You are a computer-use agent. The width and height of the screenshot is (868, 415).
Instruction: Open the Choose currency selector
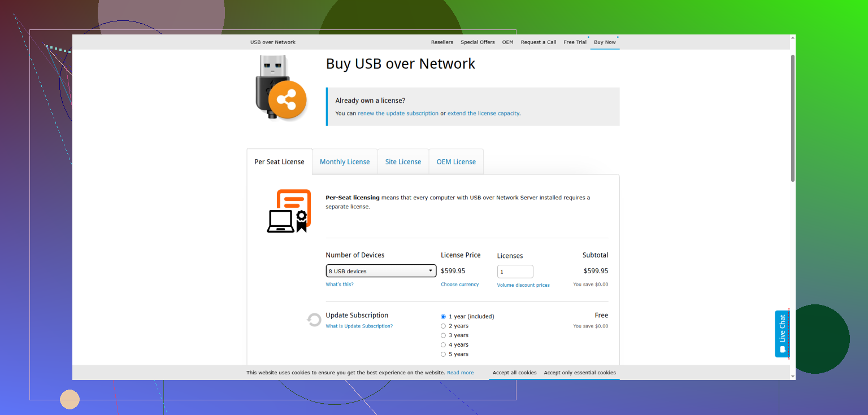pos(459,285)
